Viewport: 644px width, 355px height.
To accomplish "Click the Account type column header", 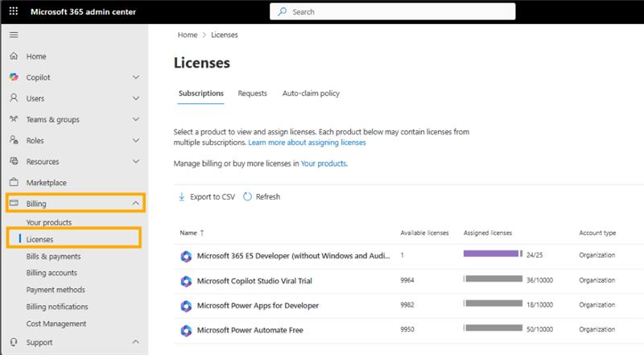I will click(597, 233).
